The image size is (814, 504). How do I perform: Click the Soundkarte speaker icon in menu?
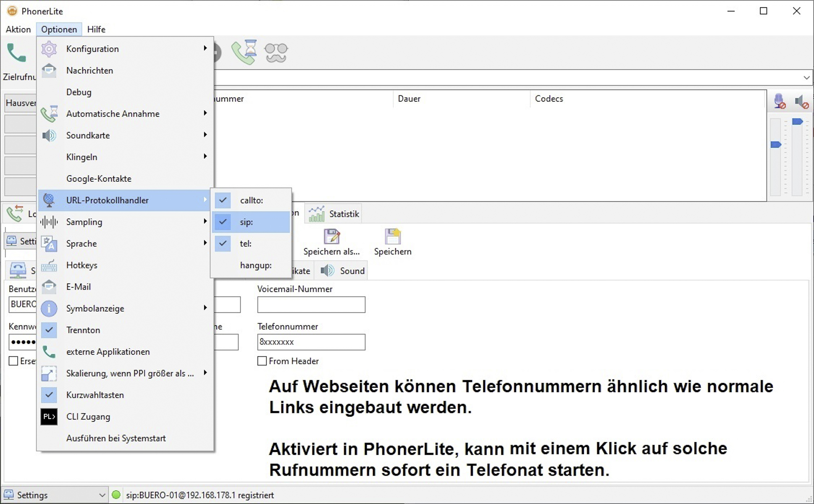pyautogui.click(x=49, y=135)
